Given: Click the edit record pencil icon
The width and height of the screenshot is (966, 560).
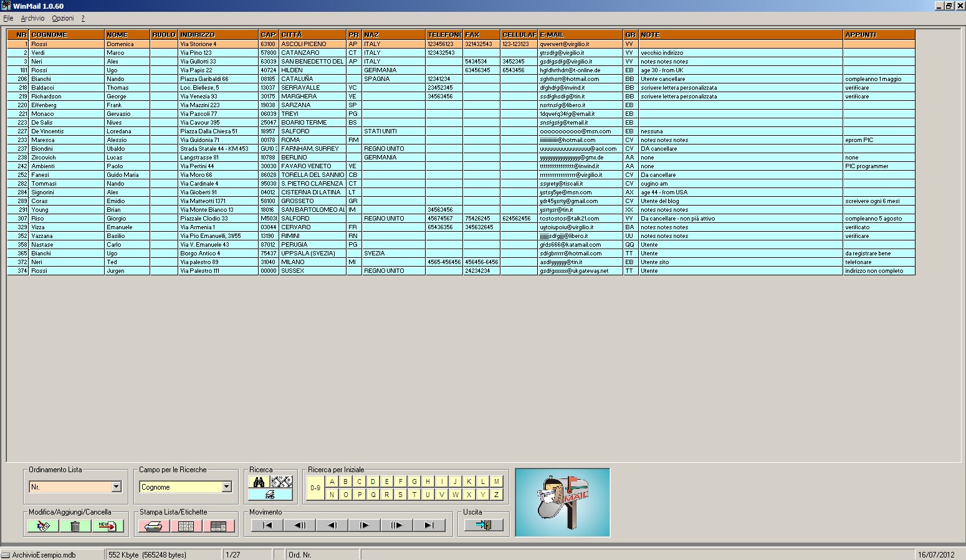Looking at the screenshot, I should 43,526.
